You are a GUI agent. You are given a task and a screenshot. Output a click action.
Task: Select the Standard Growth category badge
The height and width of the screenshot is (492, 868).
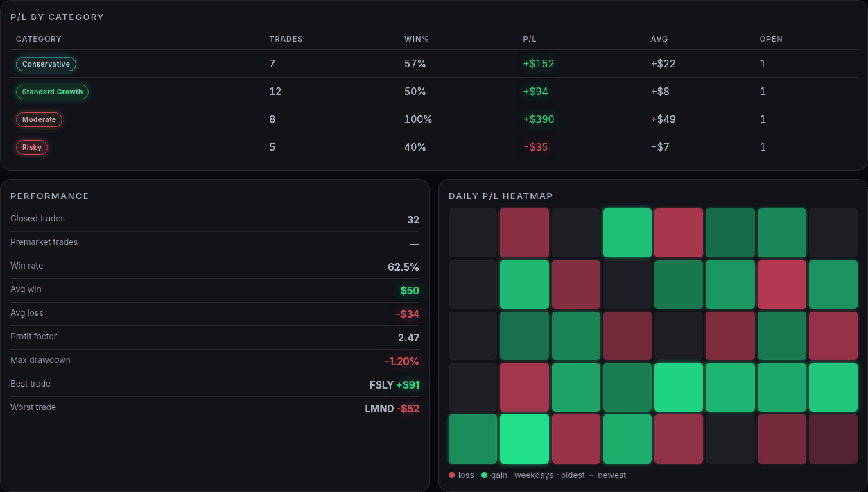tap(52, 92)
